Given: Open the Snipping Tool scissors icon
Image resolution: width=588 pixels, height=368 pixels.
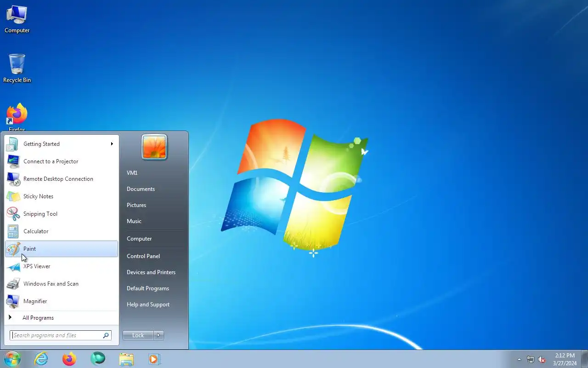Looking at the screenshot, I should tap(13, 214).
